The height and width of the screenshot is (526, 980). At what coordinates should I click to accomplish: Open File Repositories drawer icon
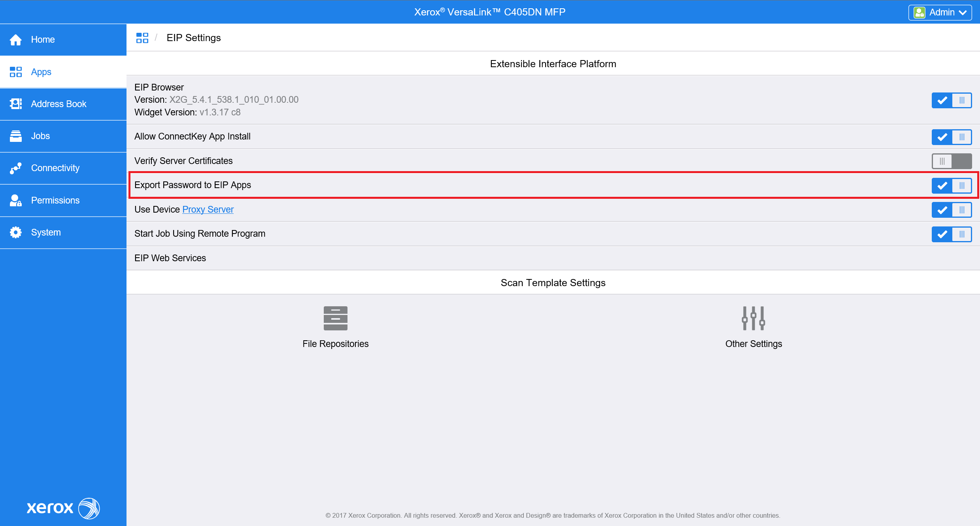[x=335, y=318]
